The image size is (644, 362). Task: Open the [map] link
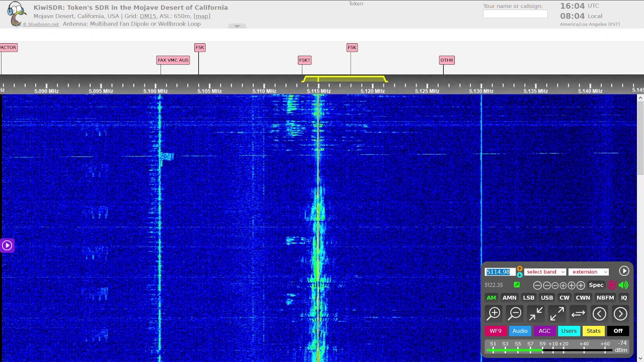click(202, 16)
